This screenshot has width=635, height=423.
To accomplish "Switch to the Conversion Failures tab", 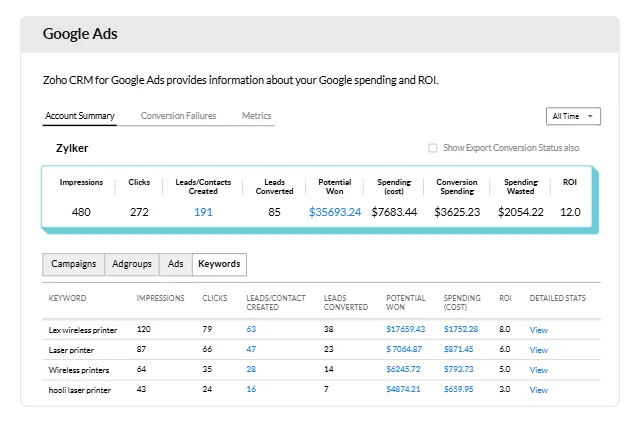I will [x=178, y=116].
